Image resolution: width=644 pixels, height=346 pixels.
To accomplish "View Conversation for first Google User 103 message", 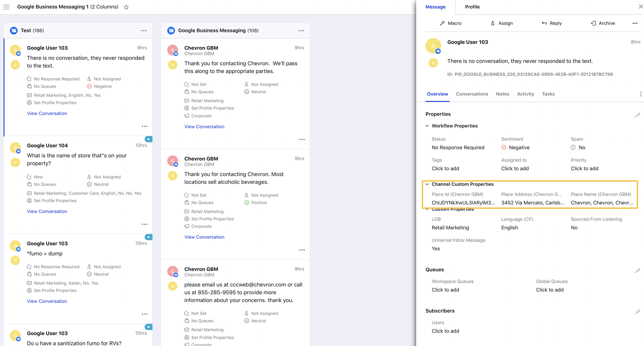I will (x=47, y=113).
